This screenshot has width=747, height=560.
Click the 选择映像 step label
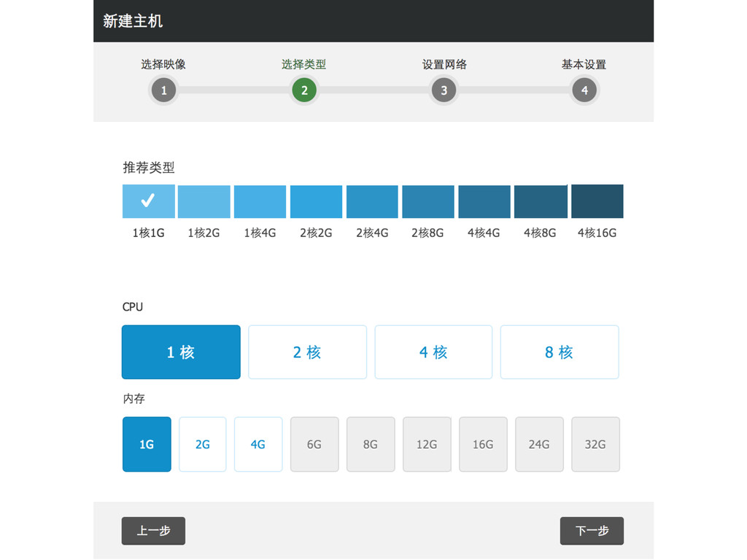pos(163,64)
